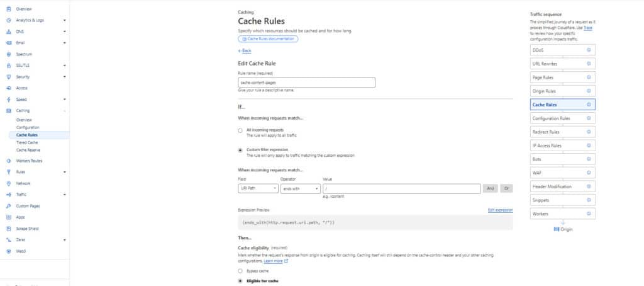Click the Analytics & Logs clock icon
Viewport: 644px width, 286px height.
(9, 20)
